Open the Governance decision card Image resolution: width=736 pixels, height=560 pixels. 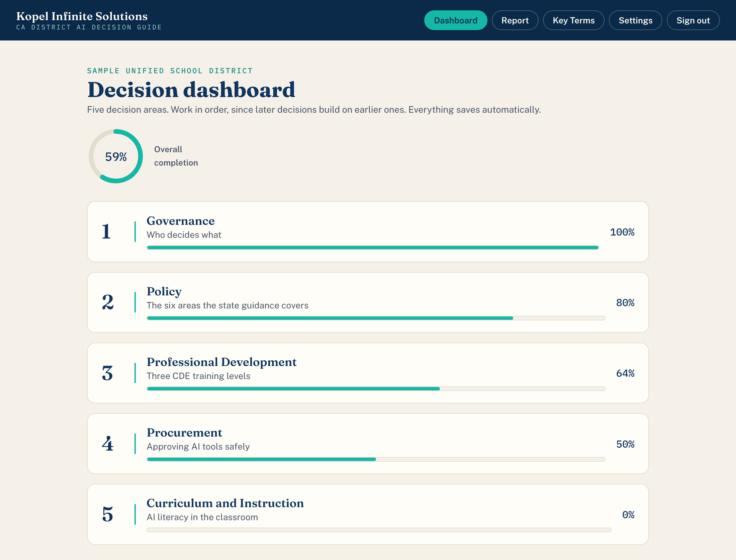pyautogui.click(x=368, y=231)
